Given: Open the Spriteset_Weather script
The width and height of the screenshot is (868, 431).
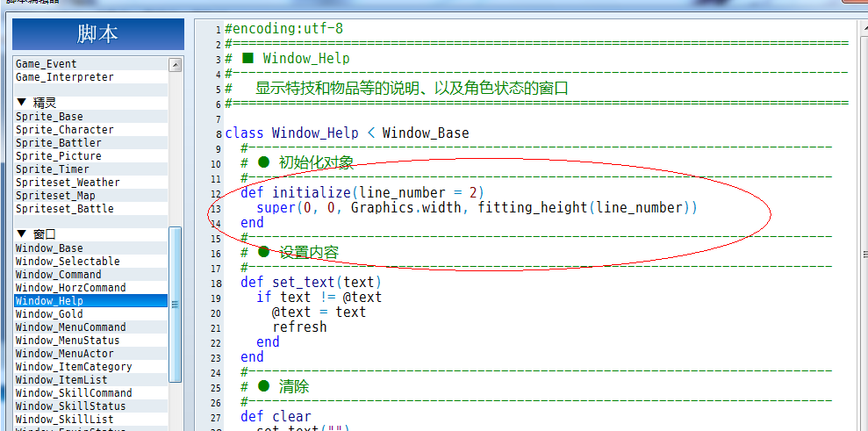Looking at the screenshot, I should coord(90,183).
